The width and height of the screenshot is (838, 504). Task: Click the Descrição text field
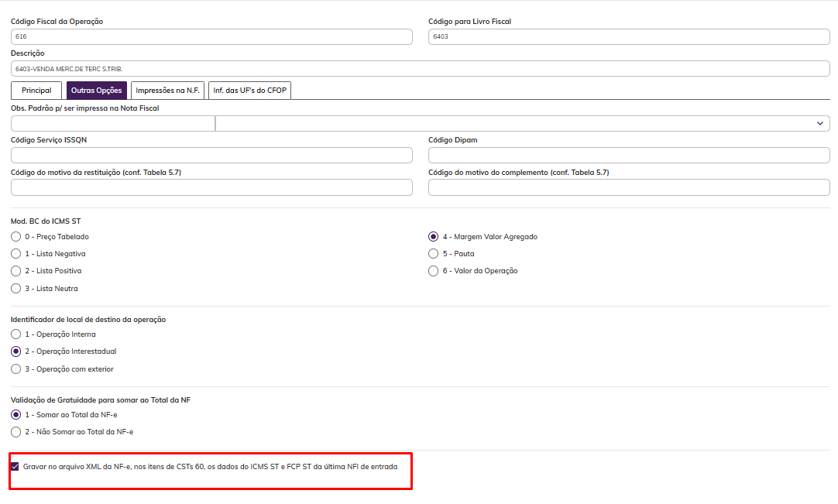click(420, 69)
